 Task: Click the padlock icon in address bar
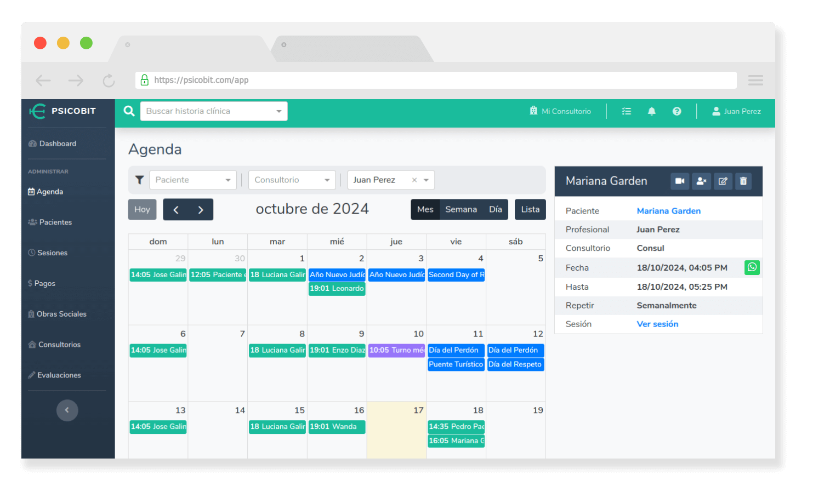pyautogui.click(x=144, y=80)
